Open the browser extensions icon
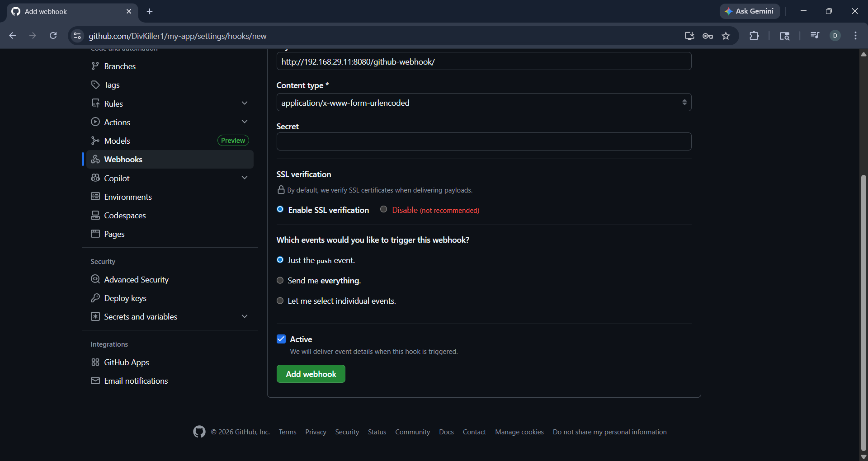This screenshot has width=868, height=461. click(754, 36)
